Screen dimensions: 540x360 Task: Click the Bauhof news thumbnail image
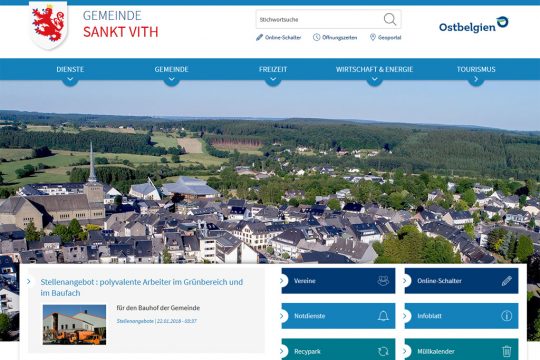pos(74,325)
